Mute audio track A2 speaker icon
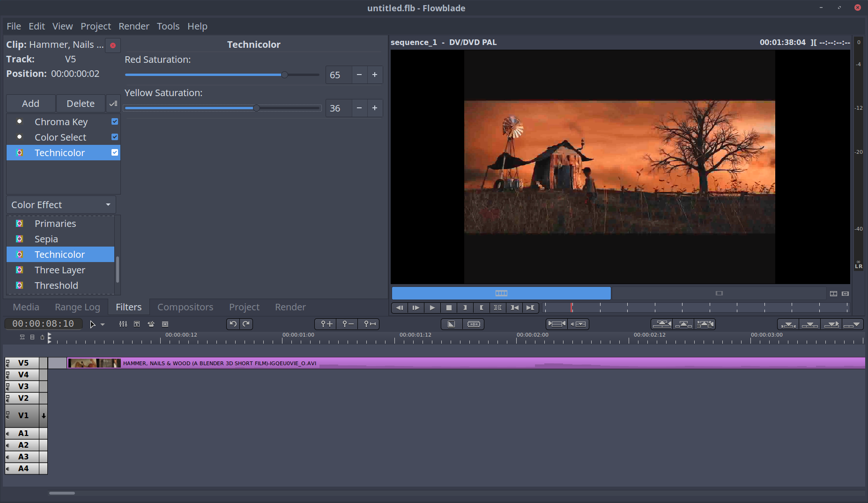Screen dimensions: 868x503 (x=8, y=445)
